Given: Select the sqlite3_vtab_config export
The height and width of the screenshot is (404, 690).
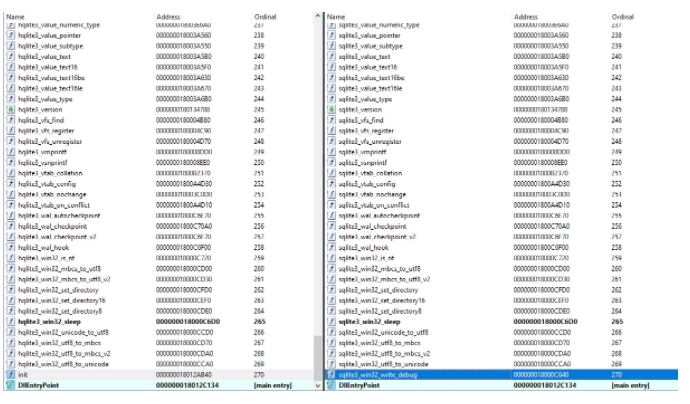Looking at the screenshot, I should tap(501, 184).
